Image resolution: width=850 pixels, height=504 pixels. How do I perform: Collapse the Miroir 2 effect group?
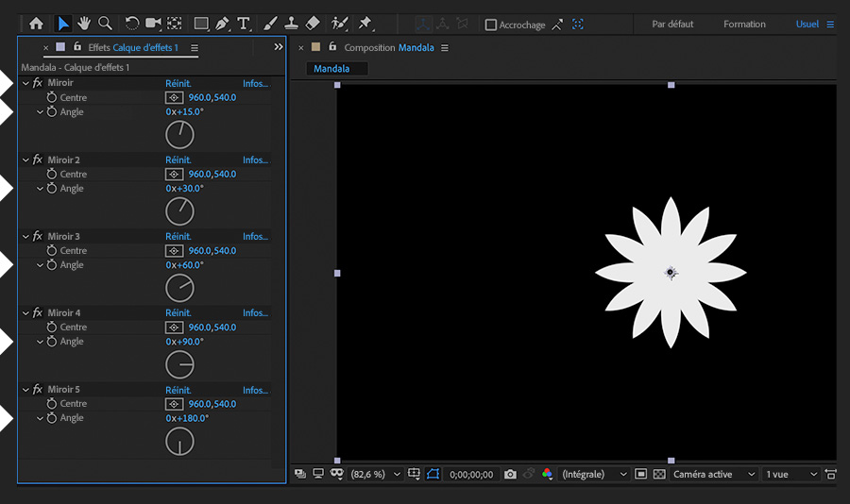click(x=26, y=160)
